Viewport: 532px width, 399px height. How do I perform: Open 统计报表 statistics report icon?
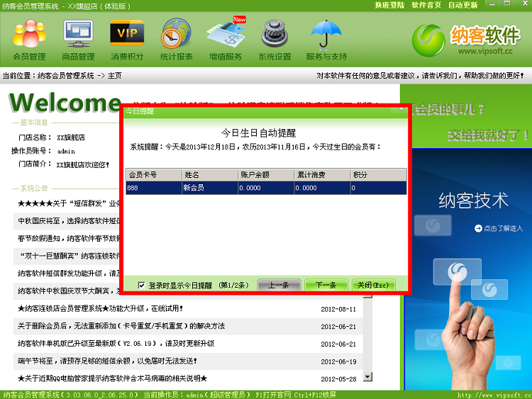tap(176, 40)
